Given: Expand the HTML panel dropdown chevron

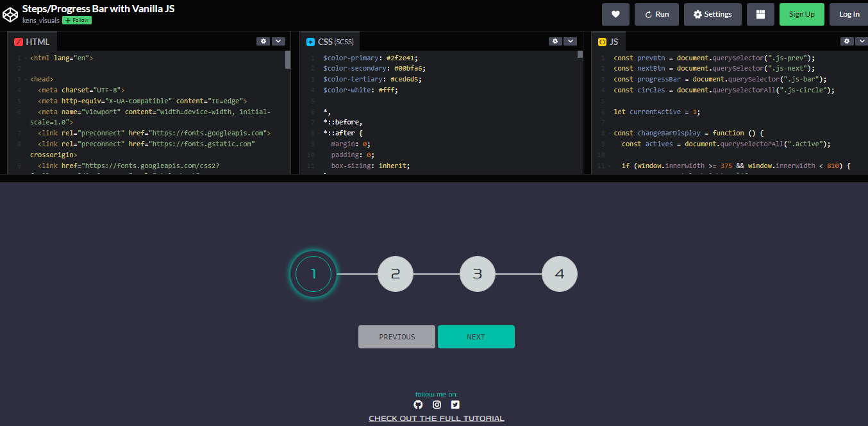Looking at the screenshot, I should (278, 40).
